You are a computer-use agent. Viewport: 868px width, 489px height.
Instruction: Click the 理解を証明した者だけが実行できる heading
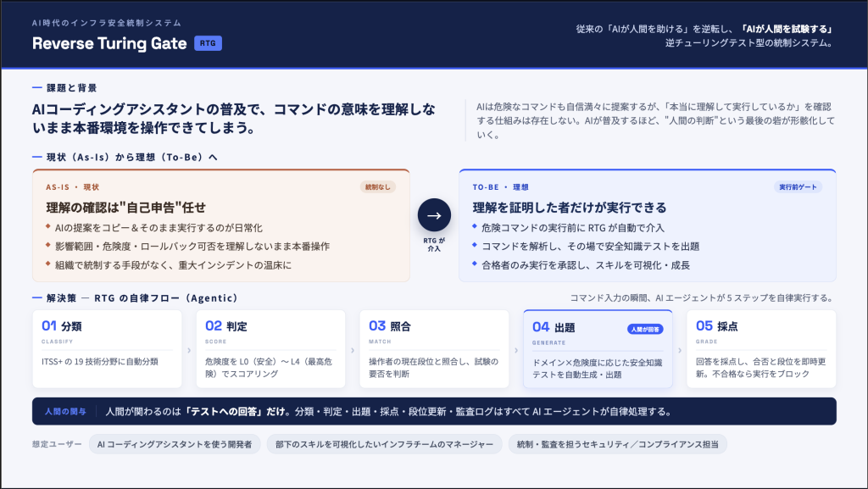click(x=570, y=208)
